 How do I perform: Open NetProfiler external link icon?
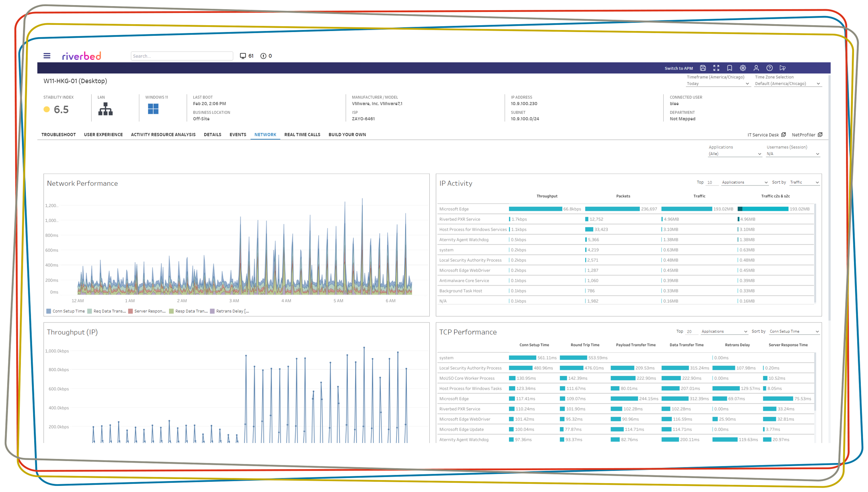820,135
